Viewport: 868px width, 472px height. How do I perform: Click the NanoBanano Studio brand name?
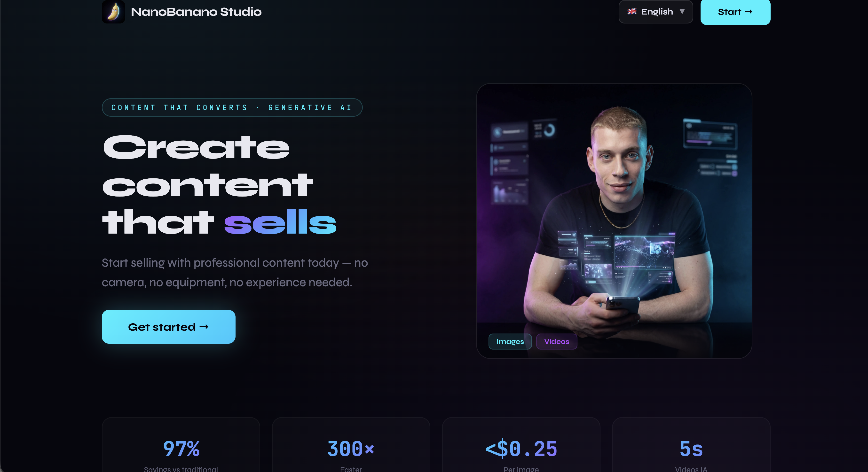click(x=196, y=12)
